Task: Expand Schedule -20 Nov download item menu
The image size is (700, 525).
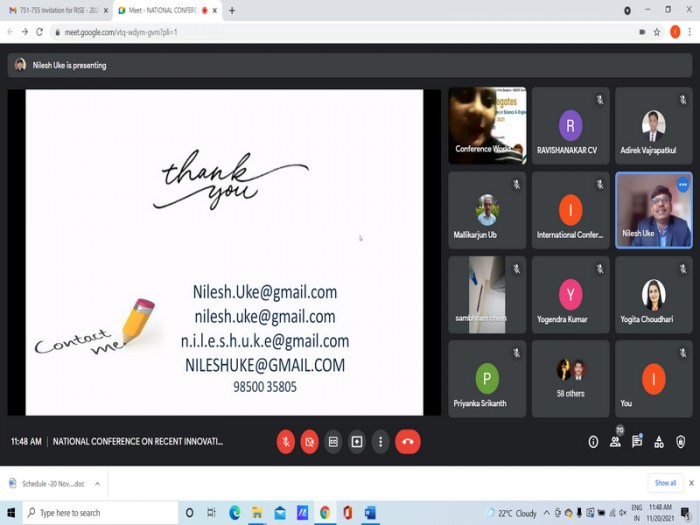Action: 97,483
